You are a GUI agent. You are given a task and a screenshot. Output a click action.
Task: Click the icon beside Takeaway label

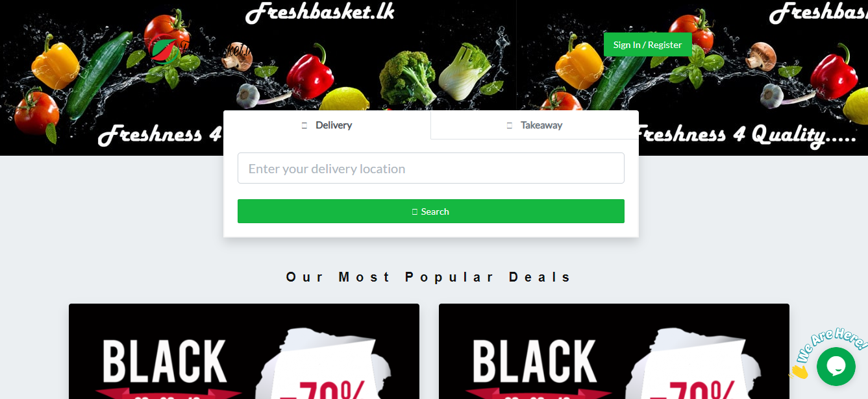tap(510, 125)
